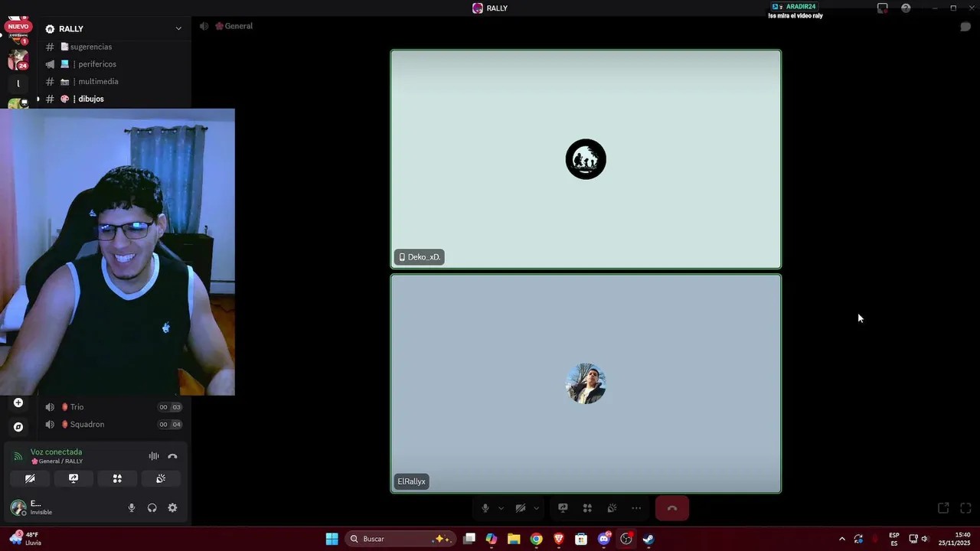The height and width of the screenshot is (551, 980).
Task: Pop out the call window
Action: 943,508
